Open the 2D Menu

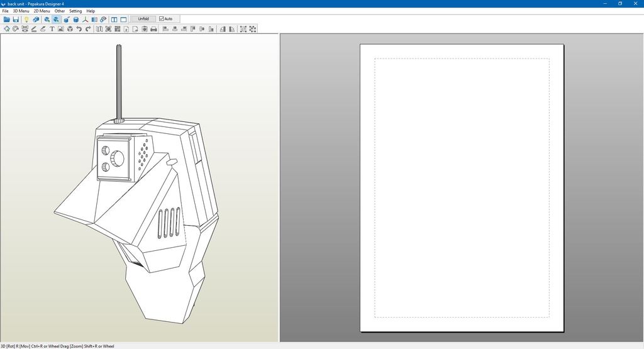pos(42,11)
